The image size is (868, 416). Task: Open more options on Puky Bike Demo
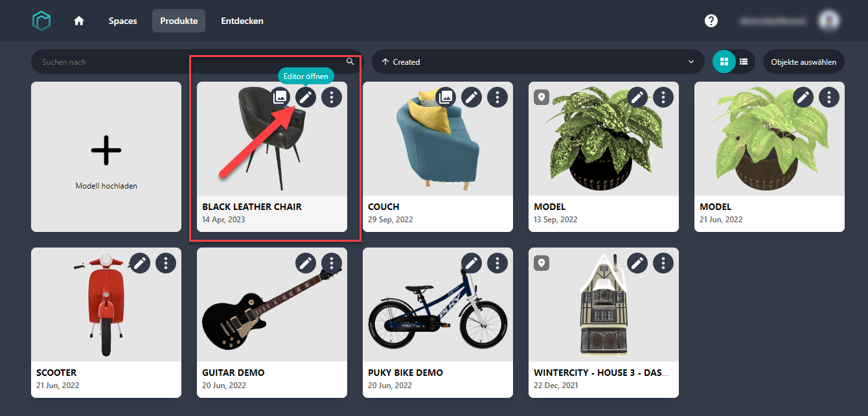497,263
